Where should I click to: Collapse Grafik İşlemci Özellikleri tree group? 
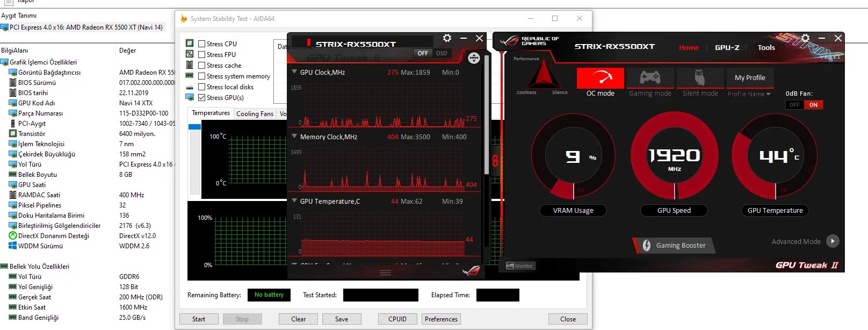tap(4, 62)
